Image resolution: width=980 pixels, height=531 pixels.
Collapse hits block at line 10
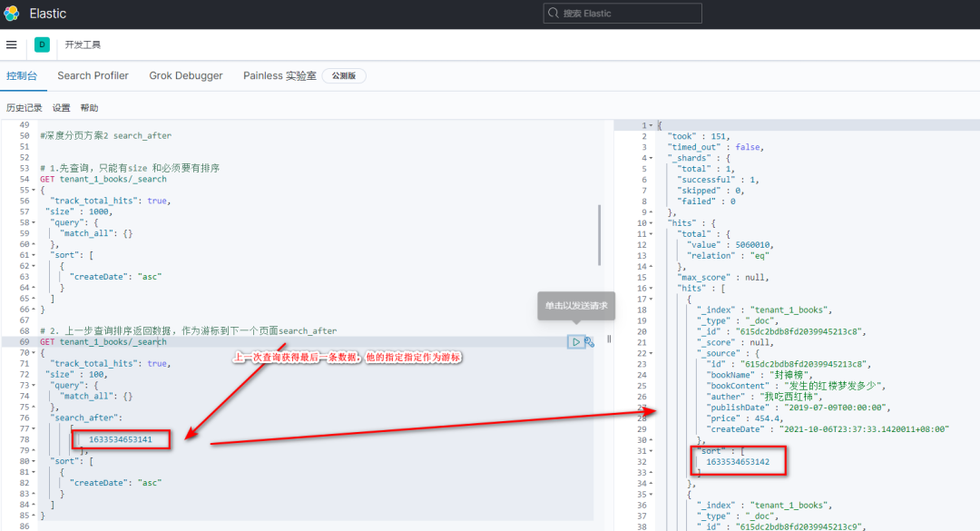pyautogui.click(x=651, y=223)
